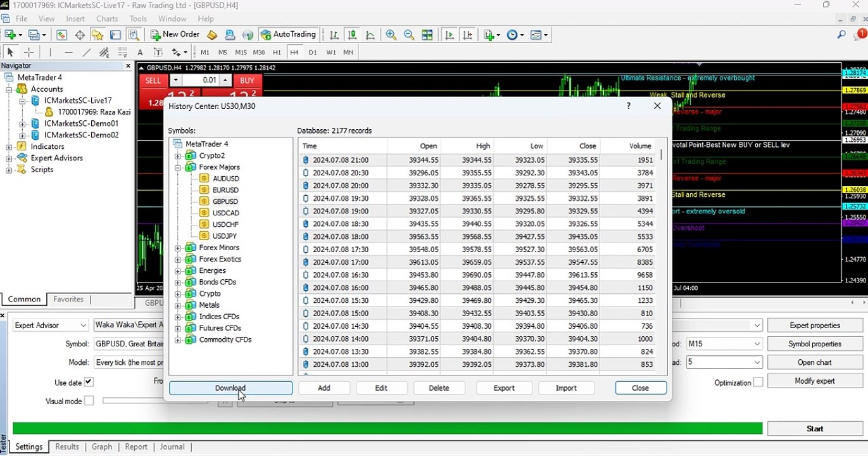868x456 pixels.
Task: Select GBPUSD in the Symbols tree
Action: point(225,201)
